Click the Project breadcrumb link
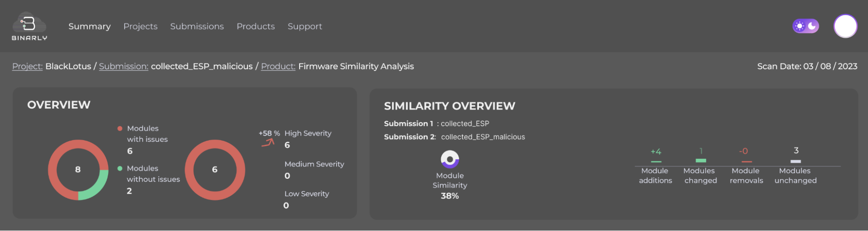The width and height of the screenshot is (868, 231). (x=27, y=67)
